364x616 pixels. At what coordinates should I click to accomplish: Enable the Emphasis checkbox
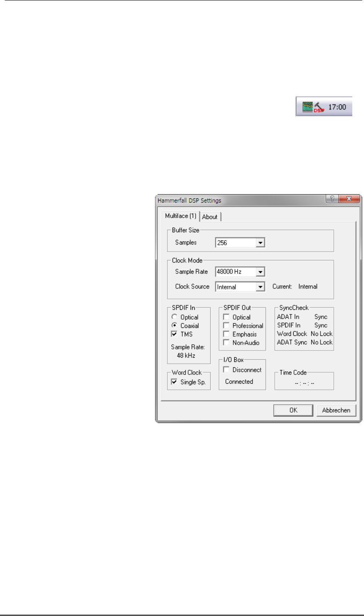pyautogui.click(x=226, y=334)
